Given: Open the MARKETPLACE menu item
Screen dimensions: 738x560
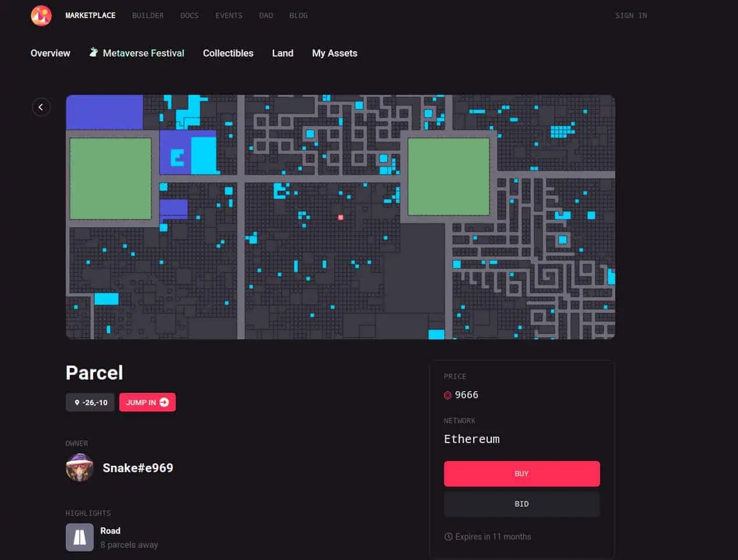Looking at the screenshot, I should coord(90,16).
